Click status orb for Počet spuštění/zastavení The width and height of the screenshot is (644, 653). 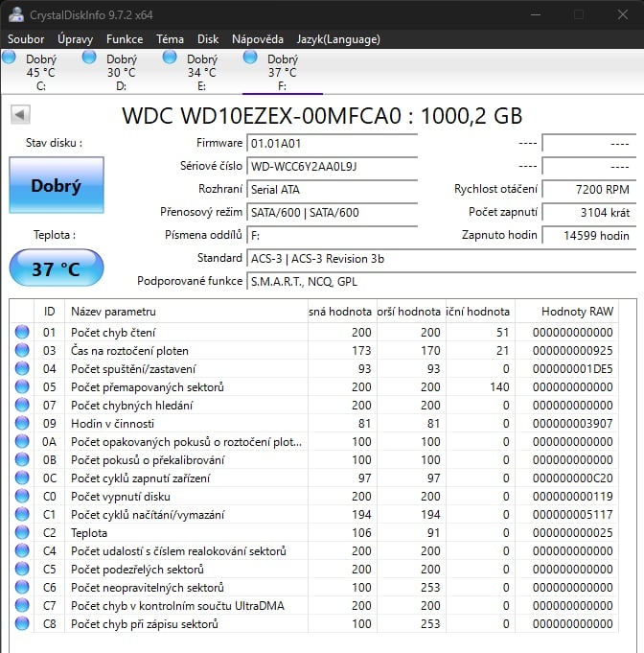(22, 368)
